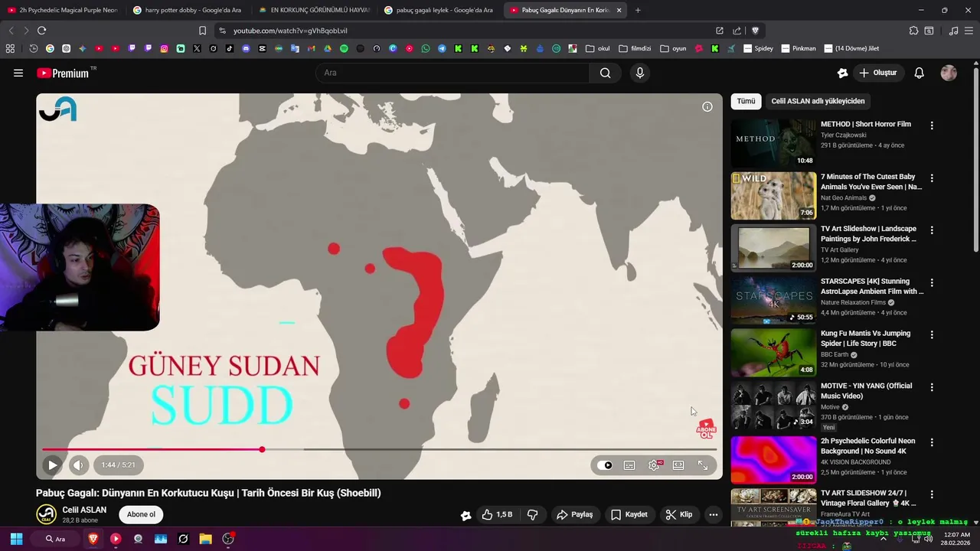
Task: Open options for STARSCAPES 4K video
Action: point(932,282)
